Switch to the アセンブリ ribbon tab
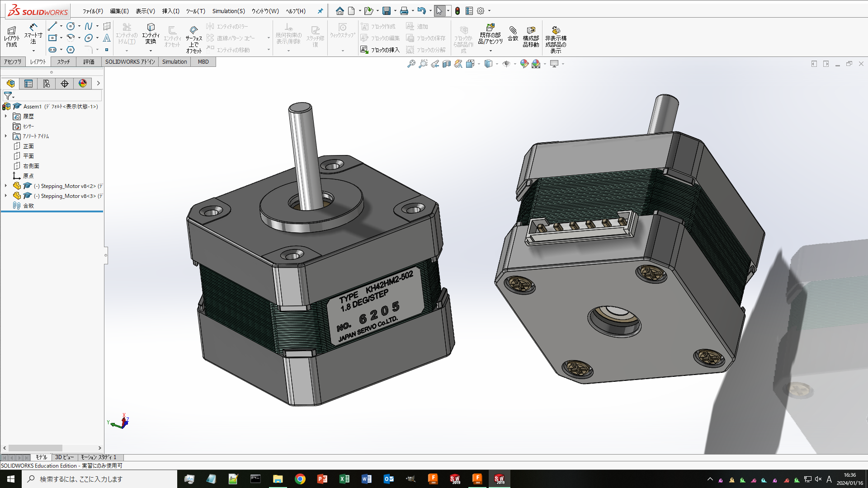The width and height of the screenshot is (868, 488). (13, 62)
